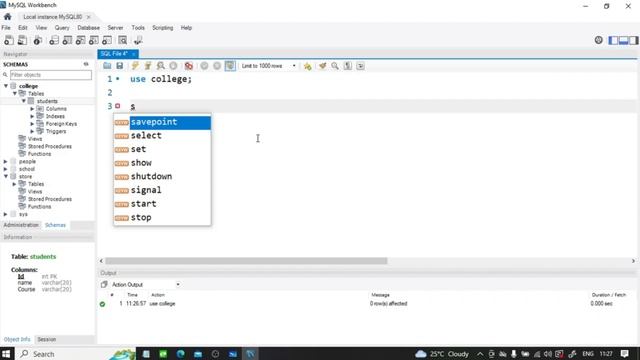Click the home icon tab
The height and width of the screenshot is (360, 640).
pyautogui.click(x=8, y=17)
